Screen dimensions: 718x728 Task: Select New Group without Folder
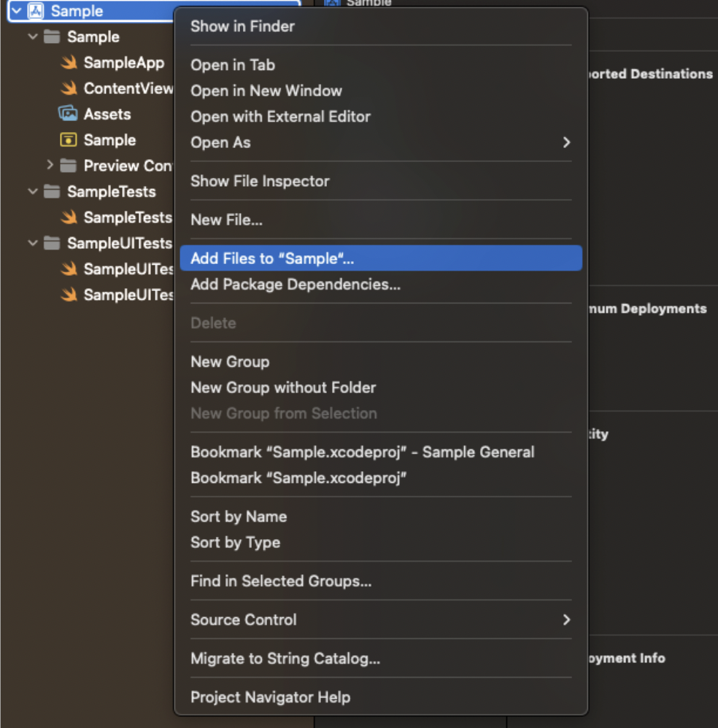pyautogui.click(x=283, y=387)
